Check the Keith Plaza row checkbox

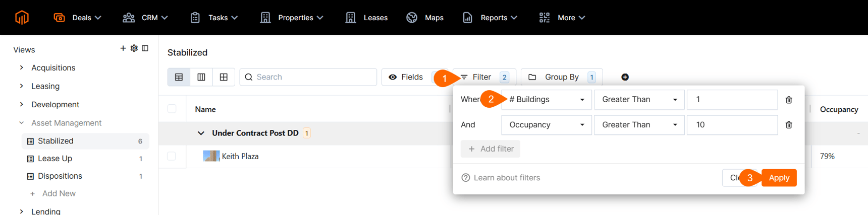pyautogui.click(x=172, y=156)
